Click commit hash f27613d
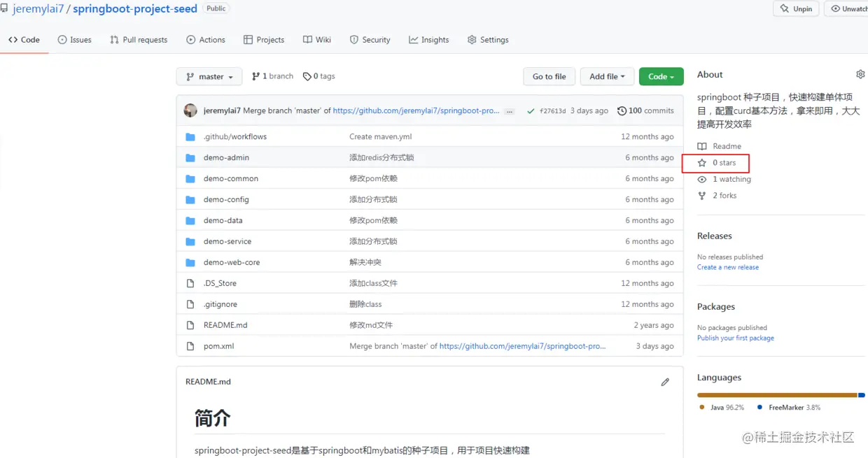 tap(553, 111)
